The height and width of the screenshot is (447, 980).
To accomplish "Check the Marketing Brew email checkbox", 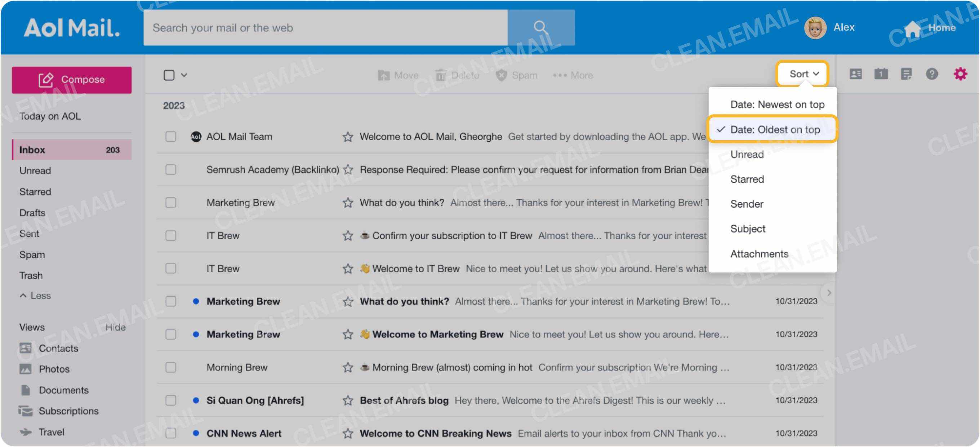I will tap(170, 202).
